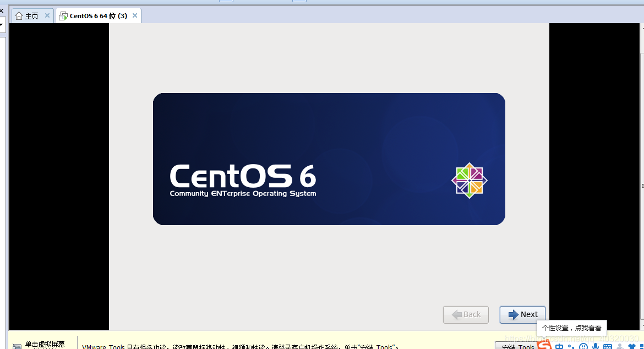Click the VMware Tools info message text

coord(241,346)
